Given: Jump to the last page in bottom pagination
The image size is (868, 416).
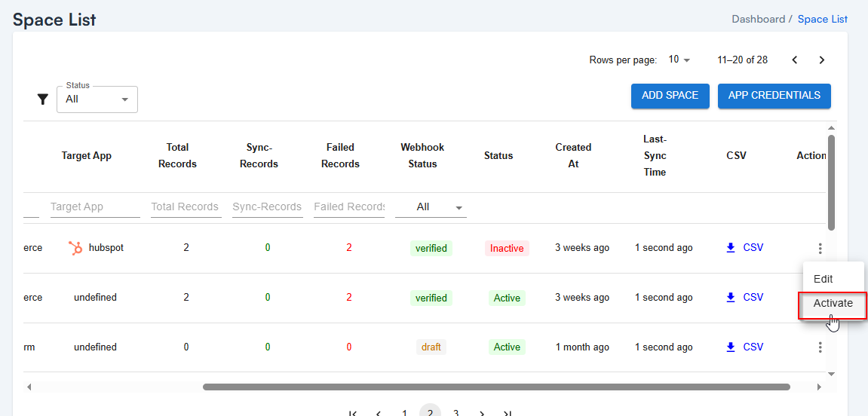Looking at the screenshot, I should (x=508, y=412).
